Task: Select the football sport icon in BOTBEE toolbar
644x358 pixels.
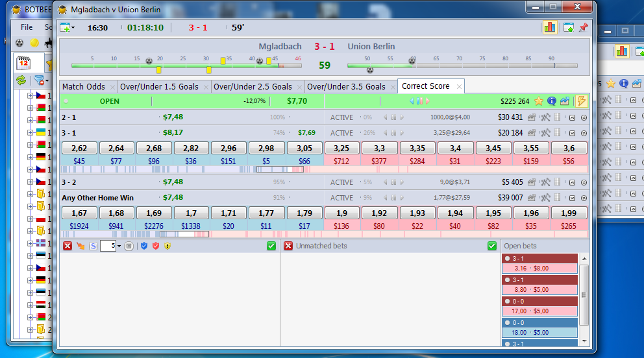Action: pyautogui.click(x=19, y=43)
